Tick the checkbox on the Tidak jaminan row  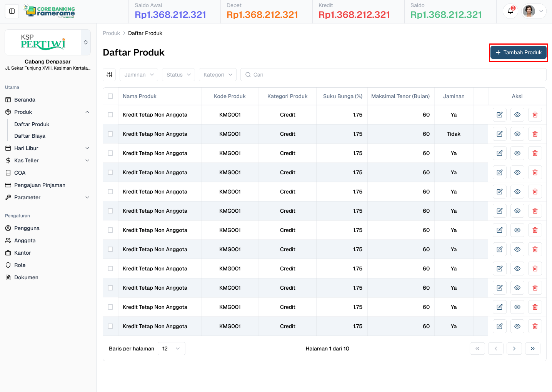tap(110, 133)
